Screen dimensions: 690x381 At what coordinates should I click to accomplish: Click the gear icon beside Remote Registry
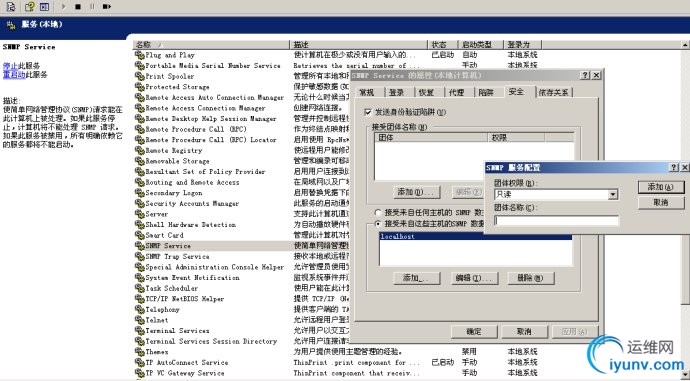[x=139, y=150]
